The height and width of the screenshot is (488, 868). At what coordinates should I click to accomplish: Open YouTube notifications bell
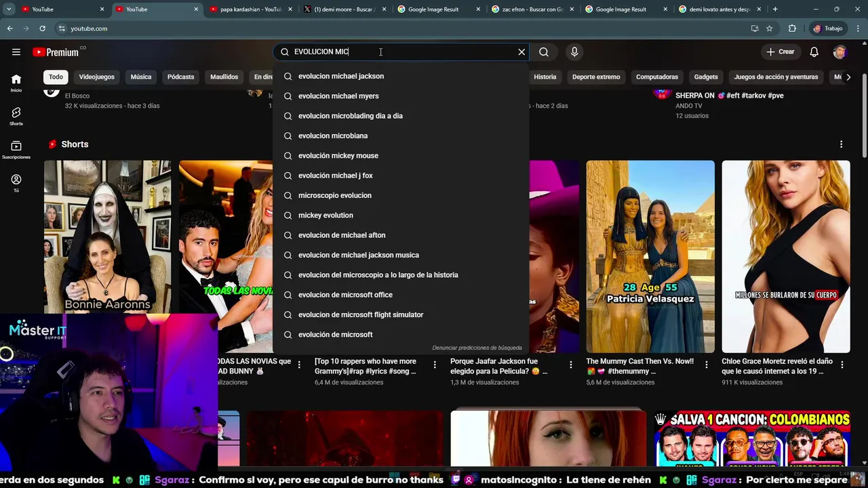pos(814,52)
